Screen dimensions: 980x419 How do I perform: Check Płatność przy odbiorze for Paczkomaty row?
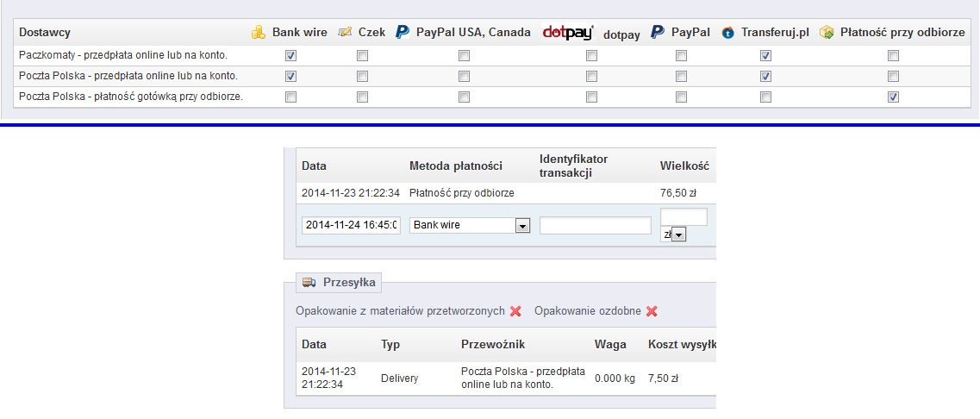point(894,56)
